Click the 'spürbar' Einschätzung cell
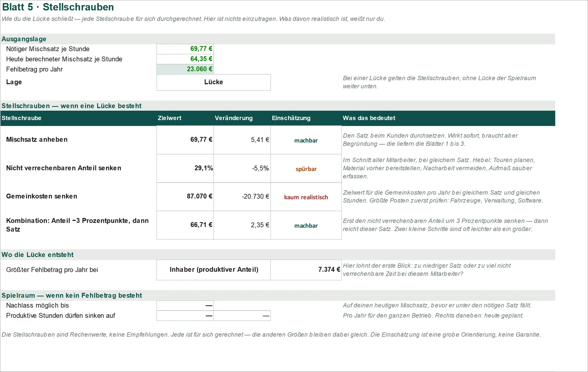Viewport: 588px width, 372px height. (x=306, y=169)
